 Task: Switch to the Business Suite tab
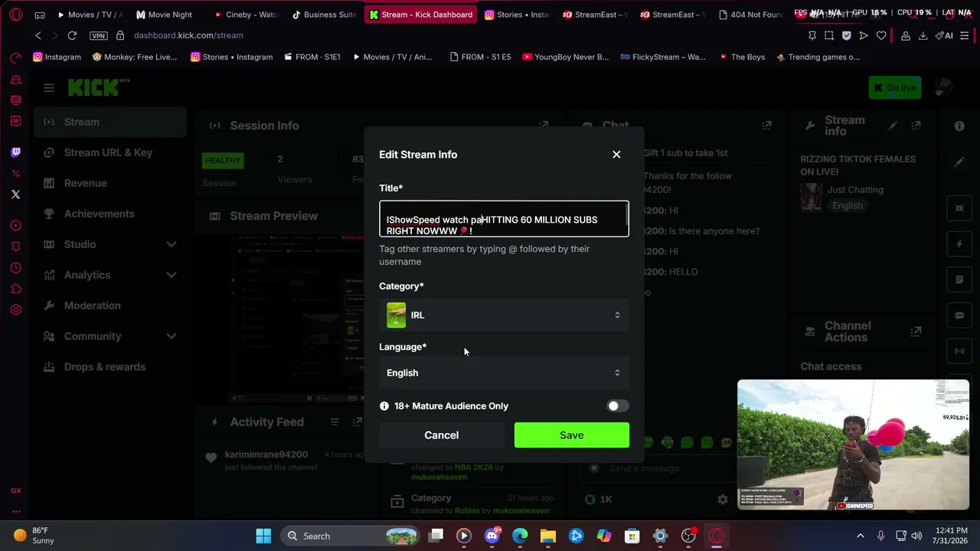[323, 15]
